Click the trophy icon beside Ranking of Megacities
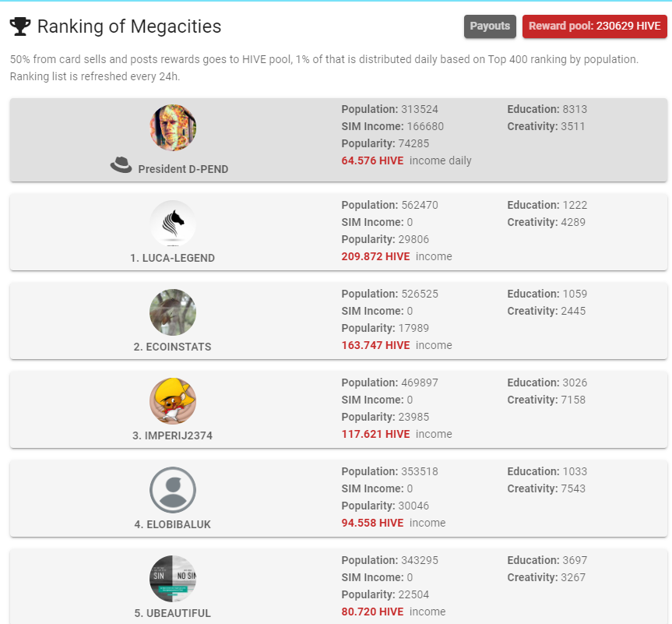This screenshot has height=624, width=672. (x=20, y=26)
